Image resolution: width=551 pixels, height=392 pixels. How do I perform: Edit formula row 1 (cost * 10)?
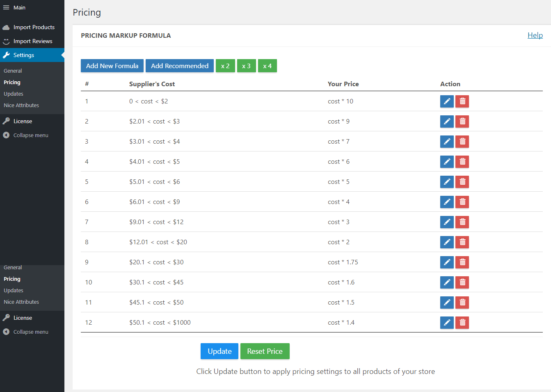tap(447, 101)
